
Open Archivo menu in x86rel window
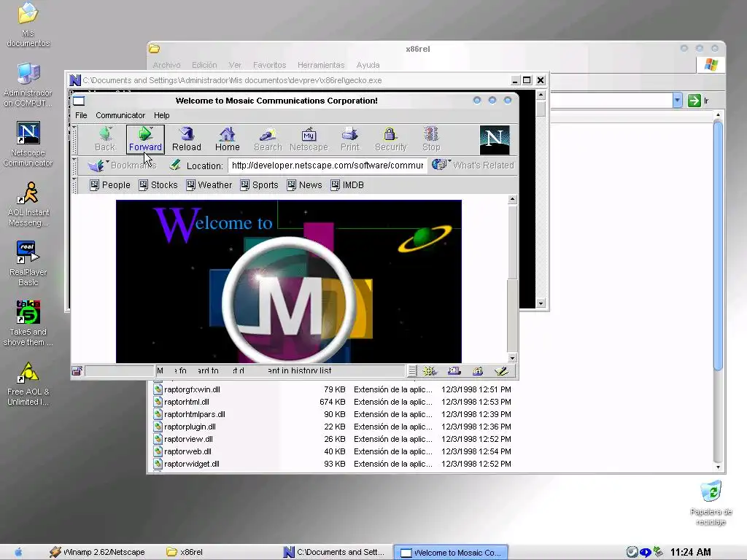(x=167, y=65)
